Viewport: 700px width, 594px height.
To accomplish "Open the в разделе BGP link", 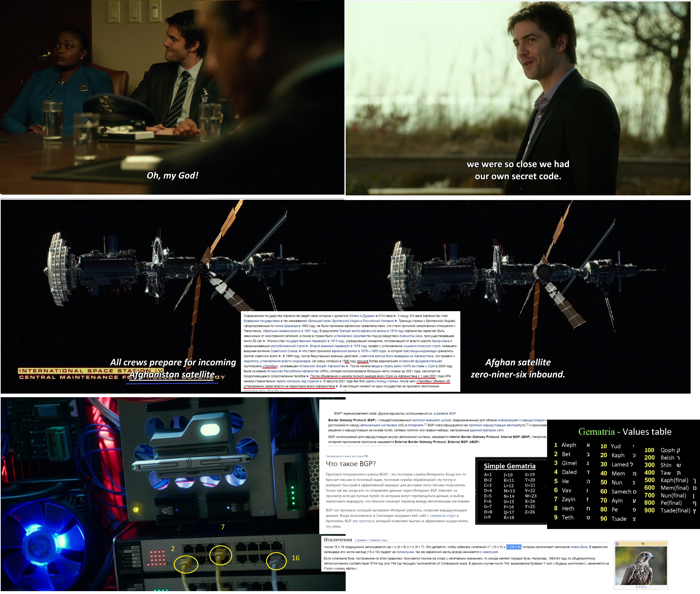I will point(445,414).
